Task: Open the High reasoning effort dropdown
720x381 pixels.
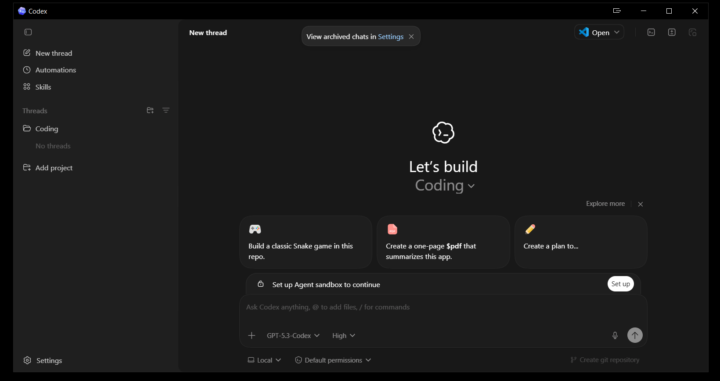Action: (x=343, y=336)
